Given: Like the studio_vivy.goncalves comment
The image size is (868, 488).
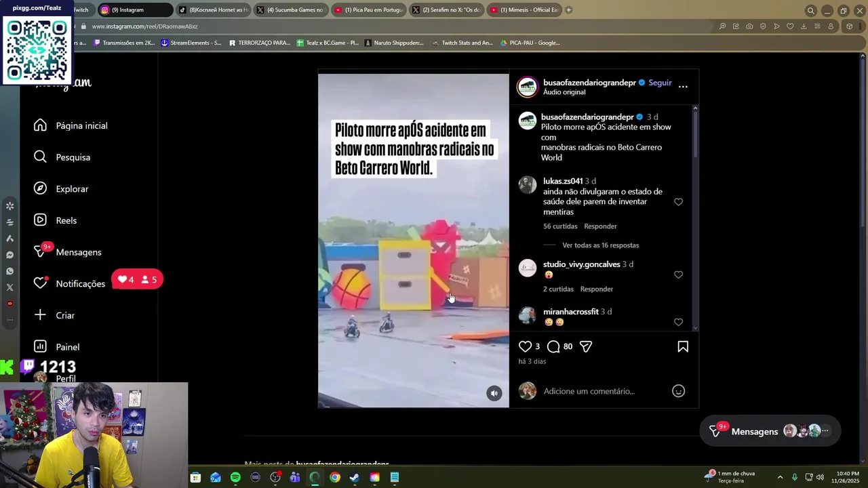Looking at the screenshot, I should [x=678, y=274].
